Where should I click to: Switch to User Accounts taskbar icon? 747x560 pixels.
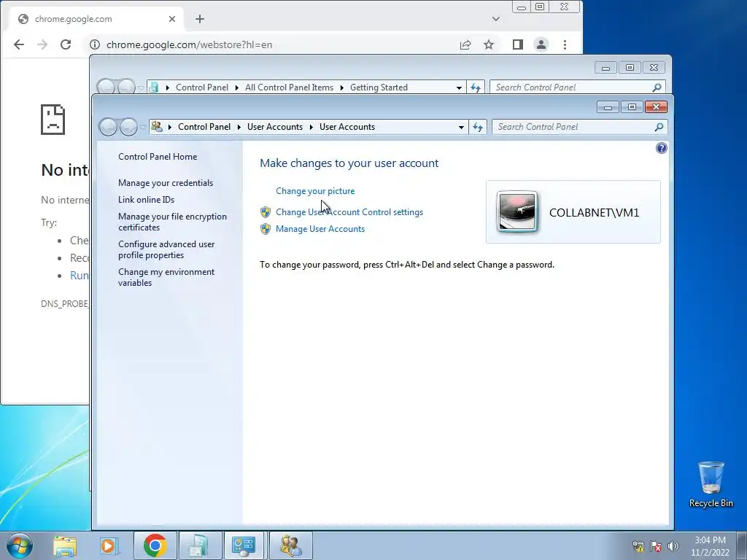(x=290, y=545)
